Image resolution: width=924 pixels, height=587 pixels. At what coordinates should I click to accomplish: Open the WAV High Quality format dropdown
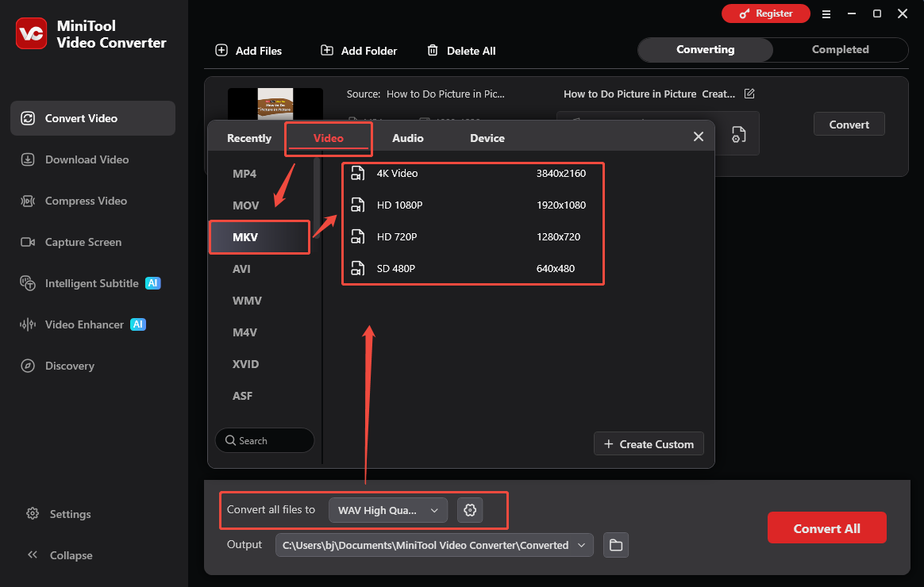[x=387, y=511]
